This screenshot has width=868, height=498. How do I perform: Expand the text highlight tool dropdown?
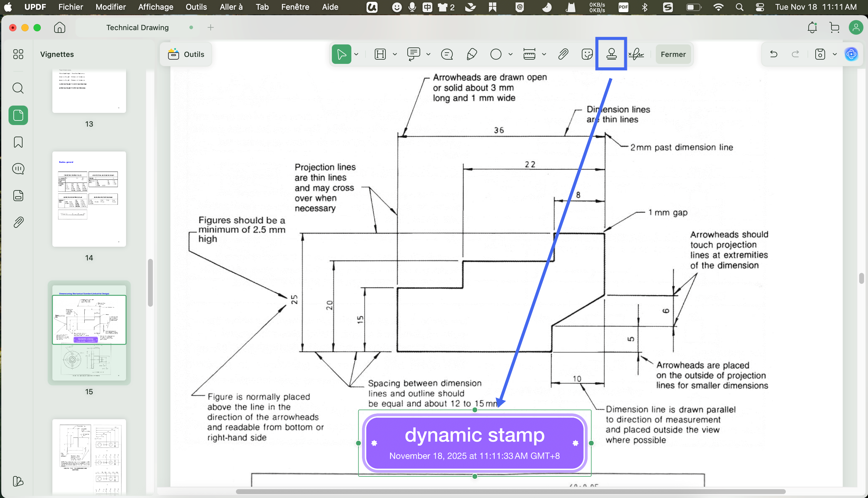click(x=395, y=54)
